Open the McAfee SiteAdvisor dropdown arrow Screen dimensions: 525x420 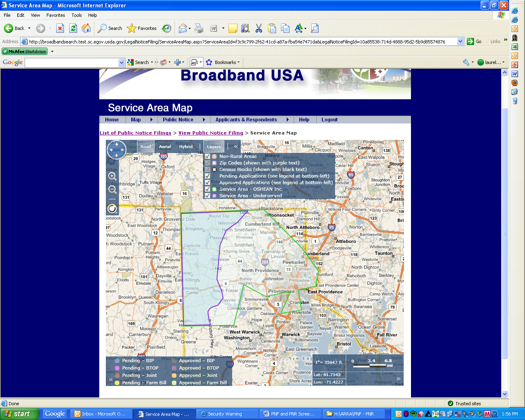52,51
